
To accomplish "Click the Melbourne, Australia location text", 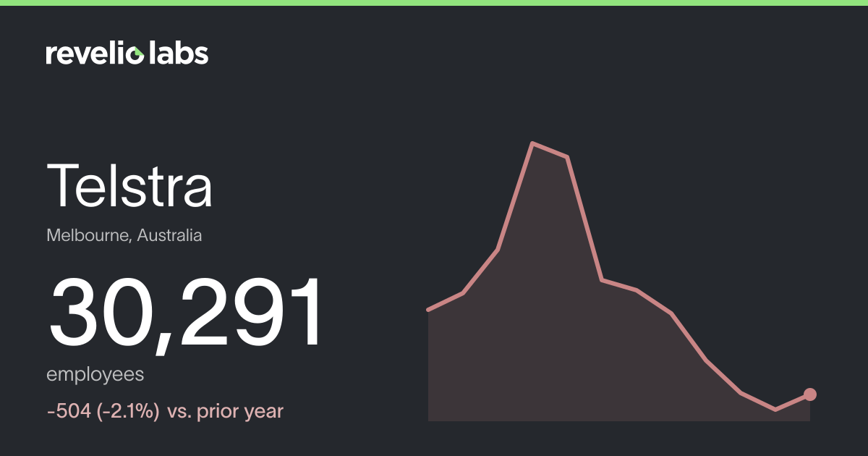I will coord(124,235).
